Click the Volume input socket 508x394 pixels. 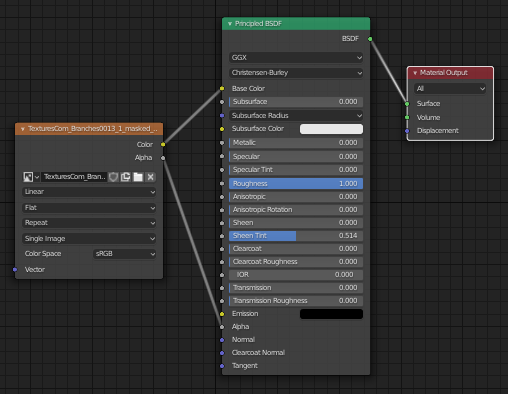[x=407, y=117]
